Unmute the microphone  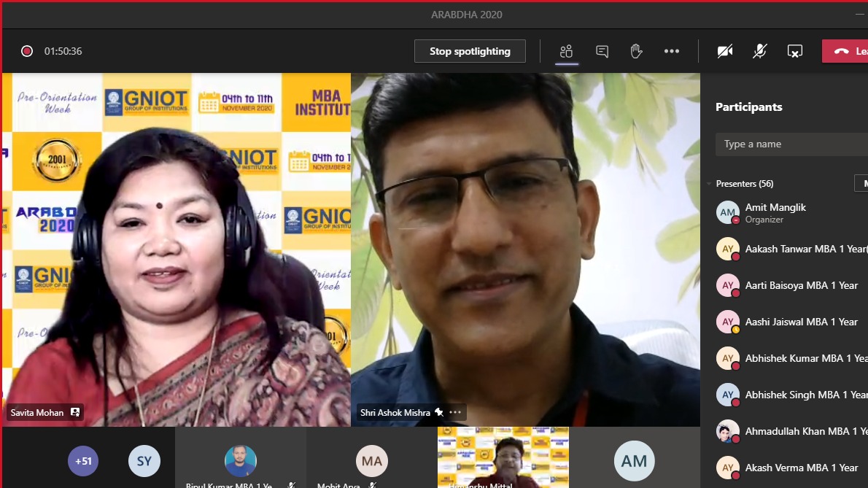coord(759,51)
